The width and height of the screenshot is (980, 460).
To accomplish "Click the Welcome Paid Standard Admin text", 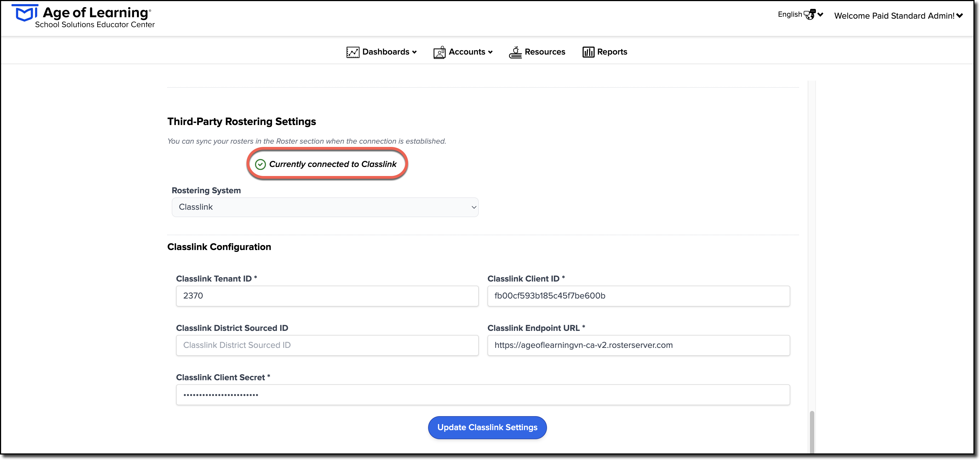I will pyautogui.click(x=894, y=16).
